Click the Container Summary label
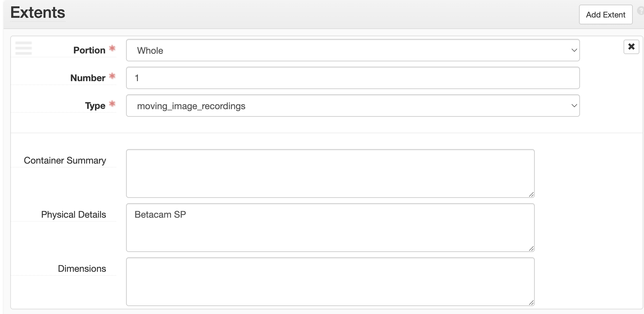 pyautogui.click(x=65, y=161)
